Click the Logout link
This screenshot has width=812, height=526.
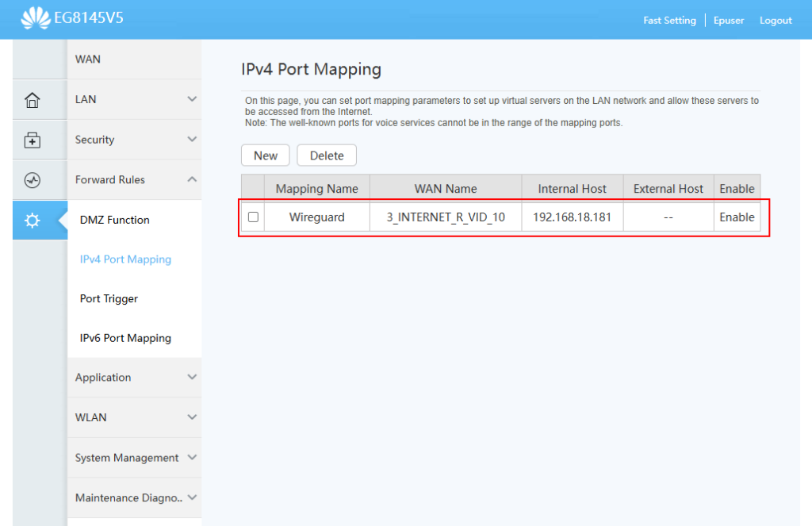(x=776, y=21)
